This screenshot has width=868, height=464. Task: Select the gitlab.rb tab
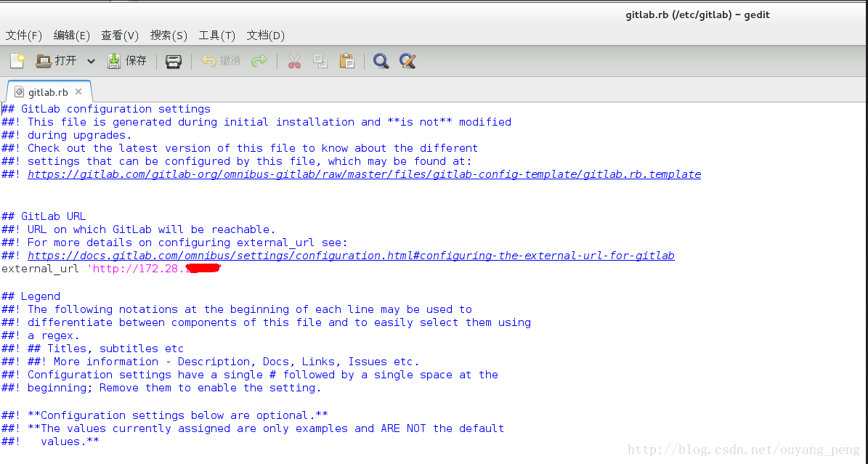point(48,92)
